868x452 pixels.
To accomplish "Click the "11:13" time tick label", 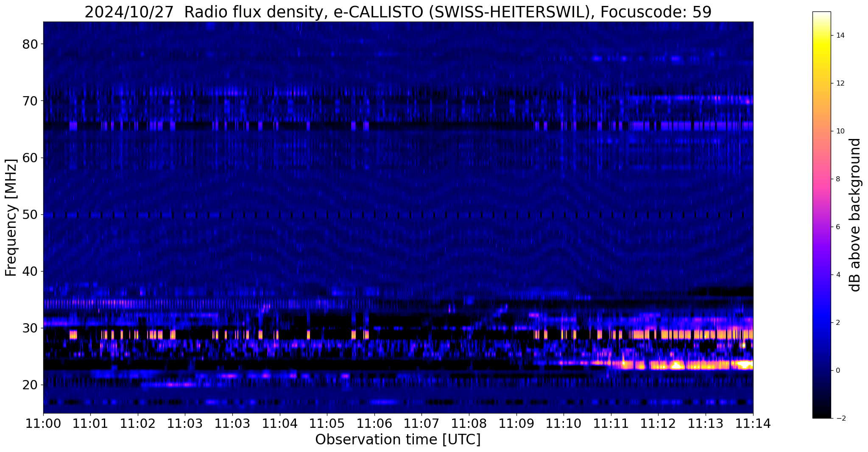I will pyautogui.click(x=706, y=423).
